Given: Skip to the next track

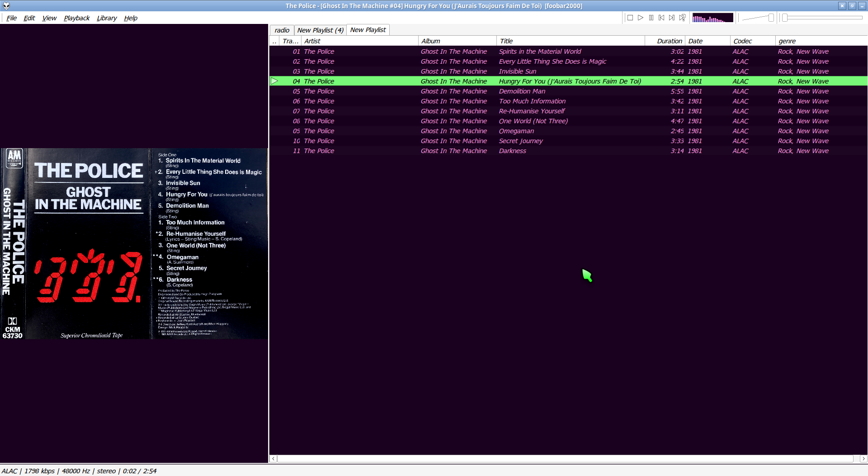Looking at the screenshot, I should [672, 18].
